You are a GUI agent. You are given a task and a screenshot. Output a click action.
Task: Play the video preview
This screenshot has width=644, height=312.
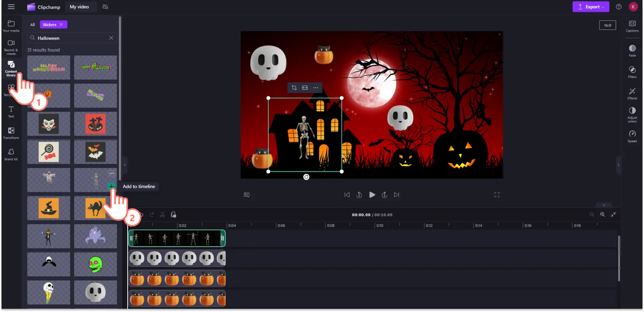coord(372,195)
